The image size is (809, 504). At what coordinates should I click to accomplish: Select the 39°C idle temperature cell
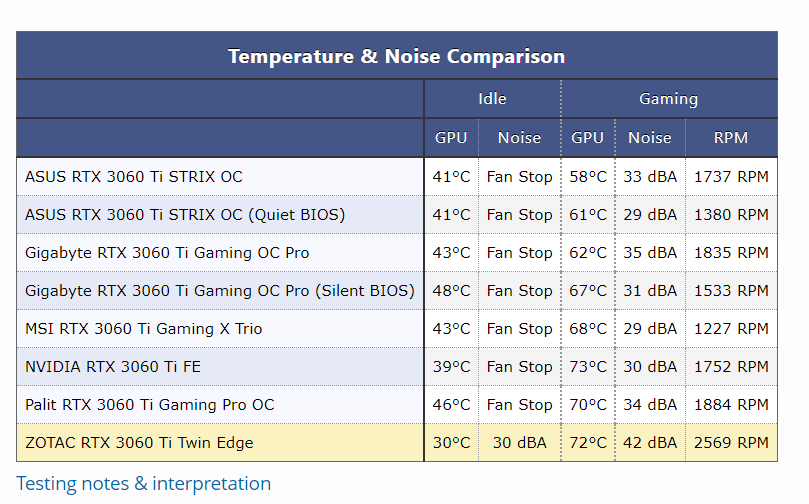tap(451, 367)
